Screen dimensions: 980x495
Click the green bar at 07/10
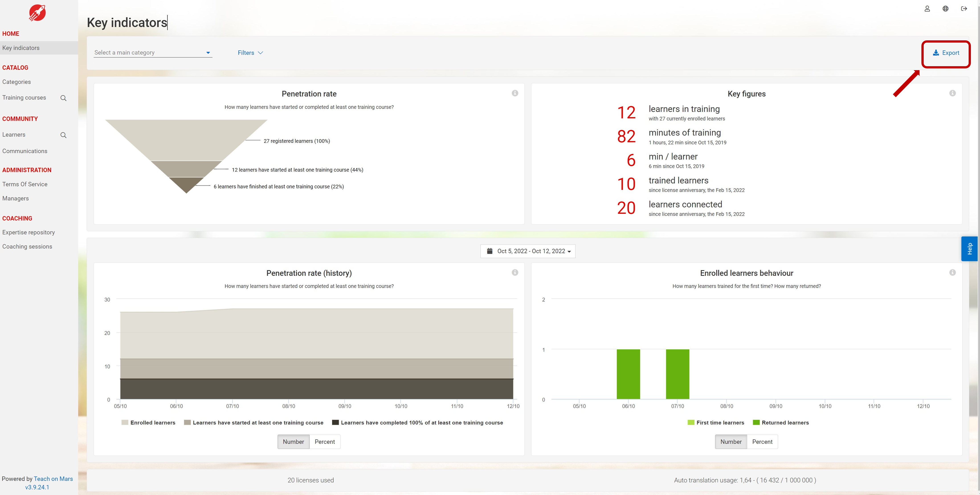677,374
